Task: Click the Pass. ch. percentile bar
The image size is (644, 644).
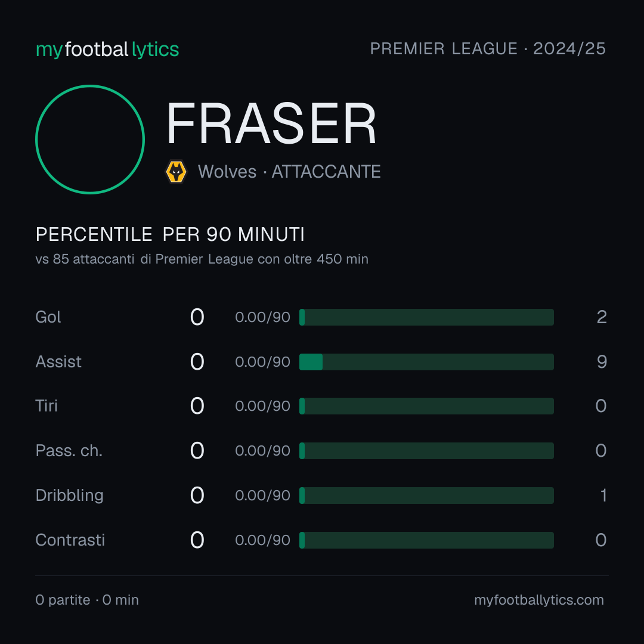Action: click(x=426, y=451)
